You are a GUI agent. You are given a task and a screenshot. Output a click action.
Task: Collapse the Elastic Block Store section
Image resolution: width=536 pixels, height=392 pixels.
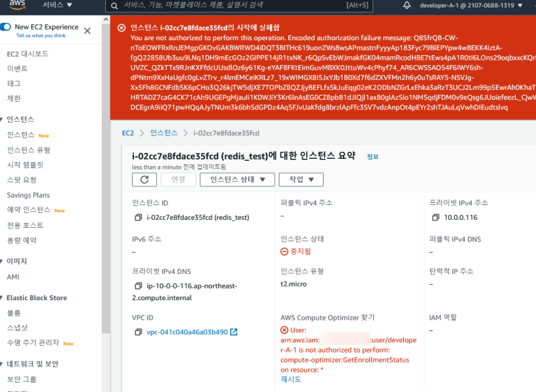click(x=2, y=298)
